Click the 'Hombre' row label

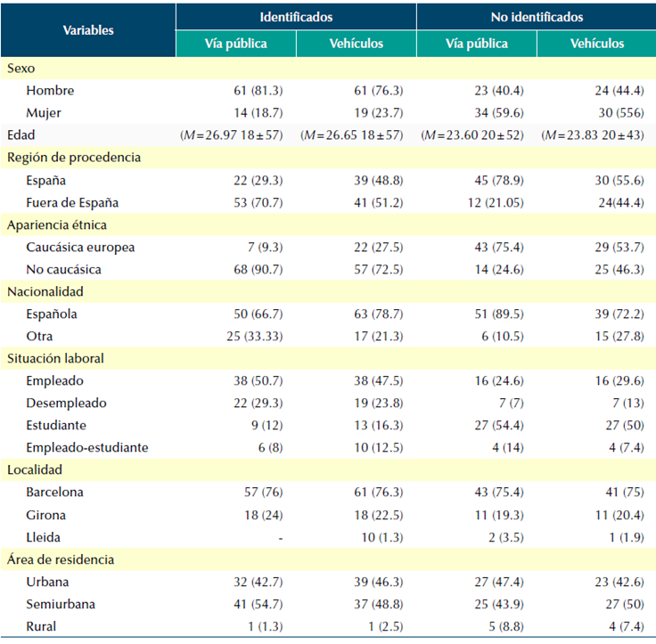coord(50,90)
